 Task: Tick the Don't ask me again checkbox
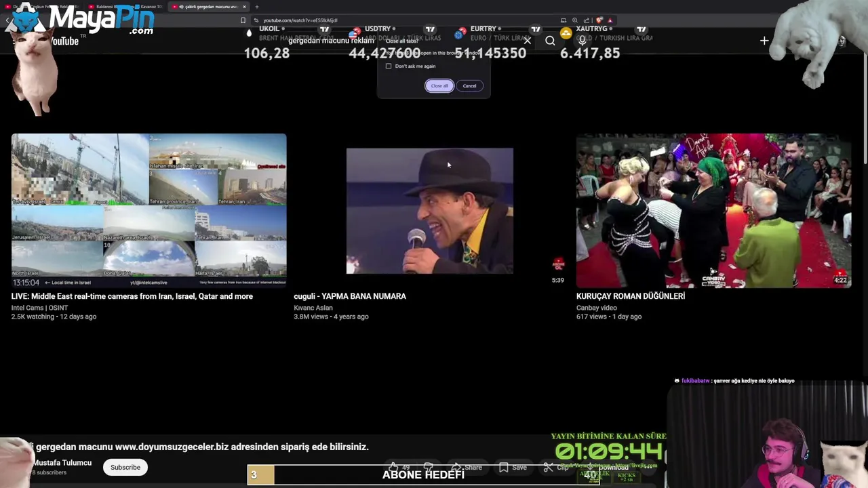pyautogui.click(x=389, y=66)
